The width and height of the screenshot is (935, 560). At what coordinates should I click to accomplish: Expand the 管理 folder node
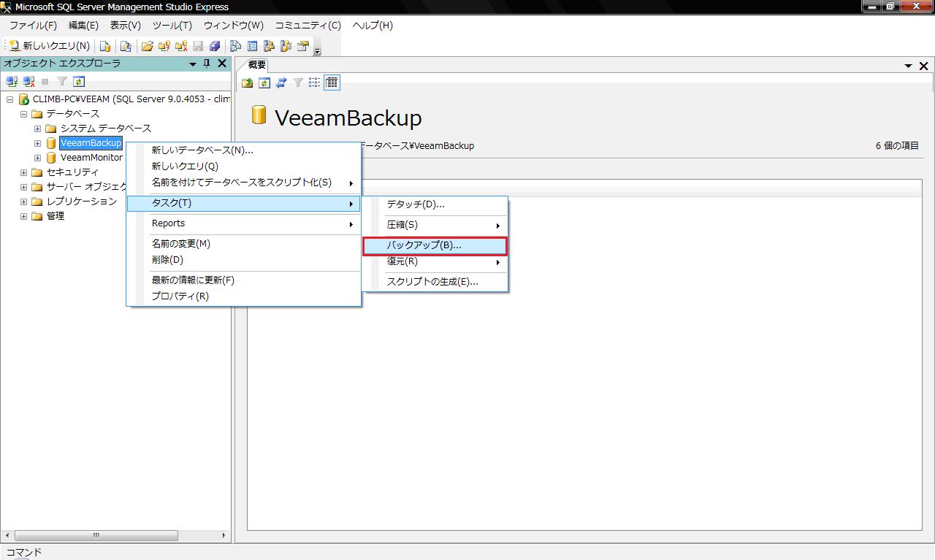click(x=23, y=216)
